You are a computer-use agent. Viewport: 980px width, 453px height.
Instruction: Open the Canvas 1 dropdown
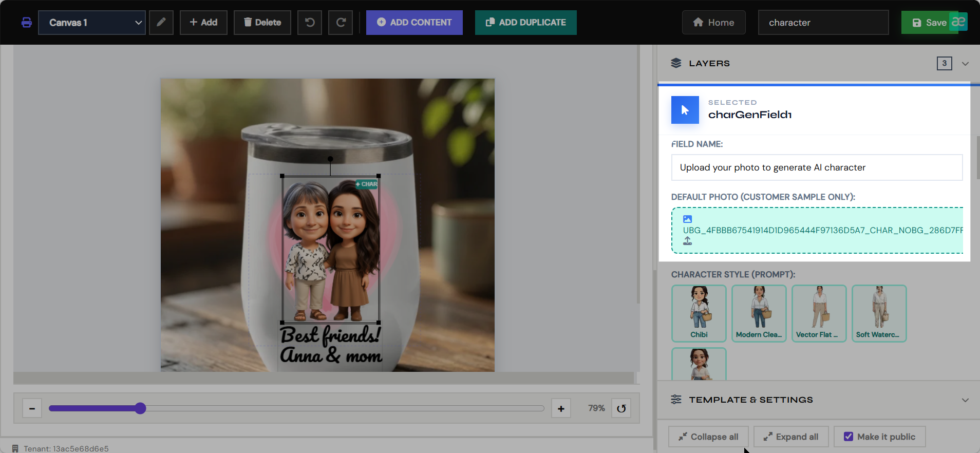92,23
